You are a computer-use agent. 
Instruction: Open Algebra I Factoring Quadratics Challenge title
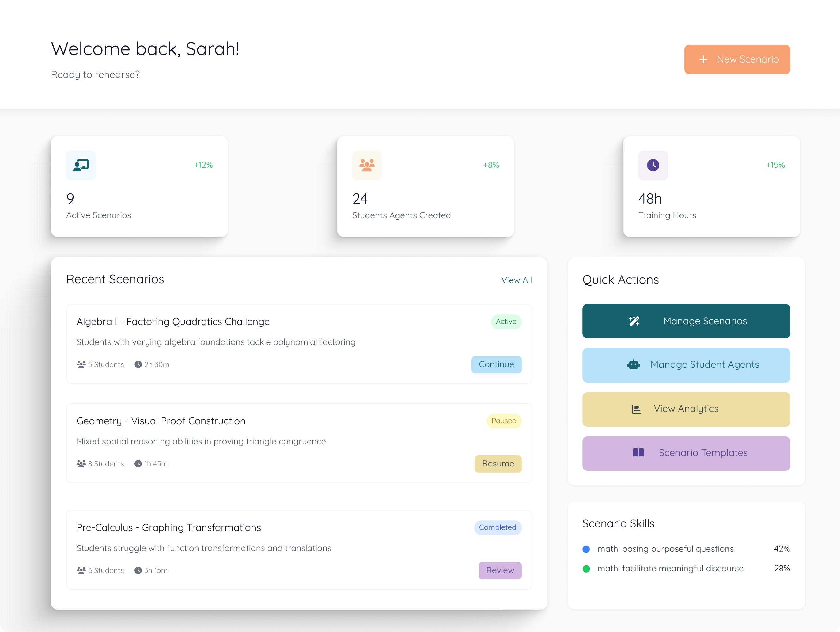pyautogui.click(x=173, y=322)
